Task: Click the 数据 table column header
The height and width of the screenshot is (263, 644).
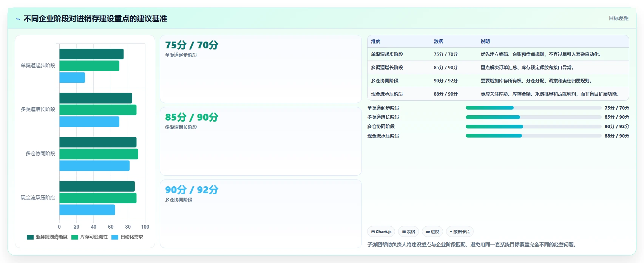Action: [x=438, y=42]
